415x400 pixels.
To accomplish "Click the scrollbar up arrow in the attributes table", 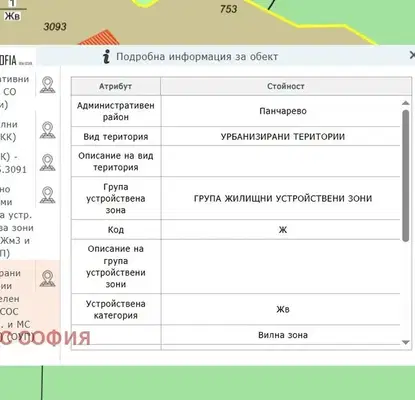I will tap(406, 103).
